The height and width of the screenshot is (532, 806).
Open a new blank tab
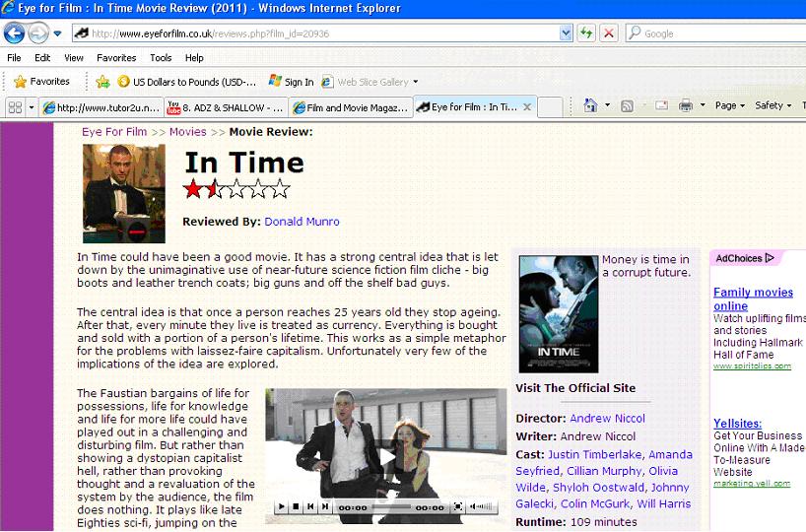click(x=550, y=107)
